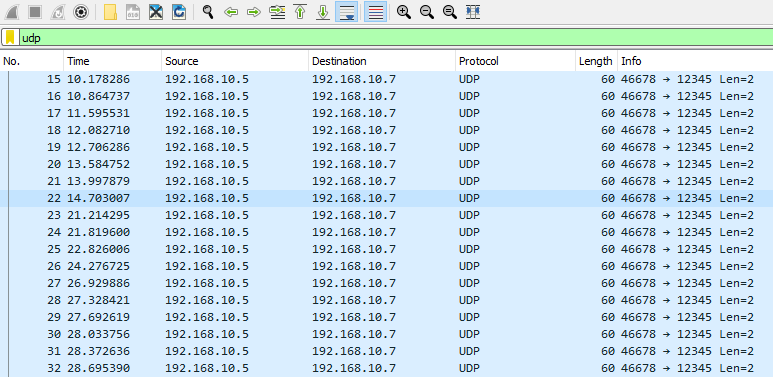Select packet number 19

(x=386, y=147)
